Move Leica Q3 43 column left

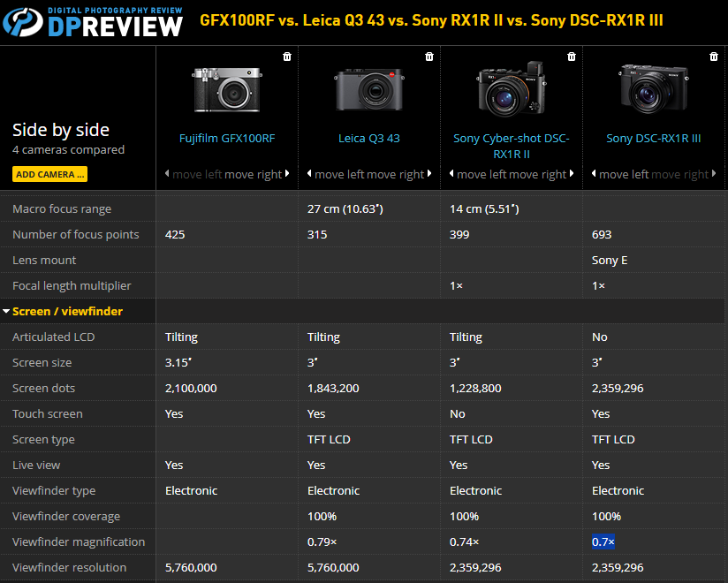coord(334,175)
